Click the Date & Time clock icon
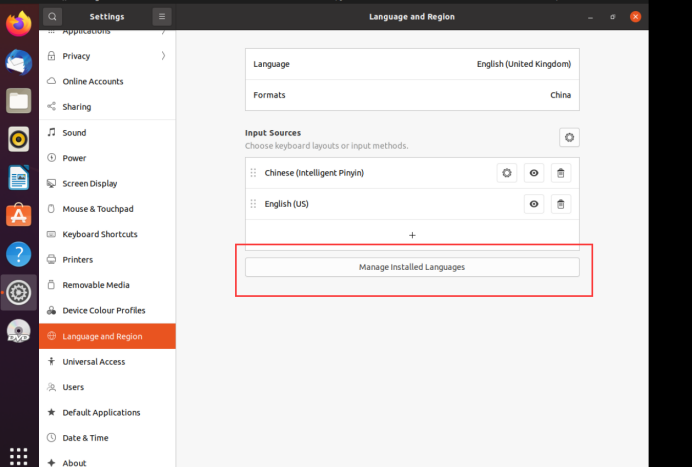Screen dimensions: 692x468 tap(52, 438)
